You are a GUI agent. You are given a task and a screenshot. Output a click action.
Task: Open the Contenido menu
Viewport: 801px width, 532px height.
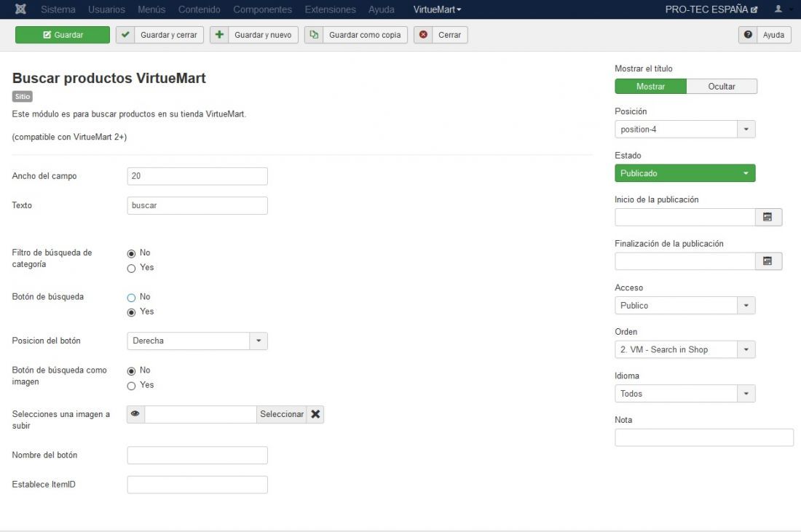pyautogui.click(x=200, y=9)
